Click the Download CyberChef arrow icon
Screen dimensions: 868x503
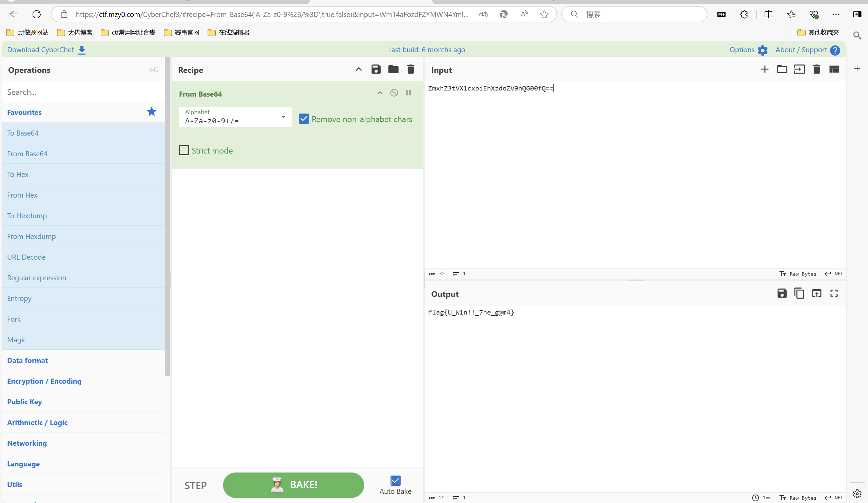click(82, 50)
